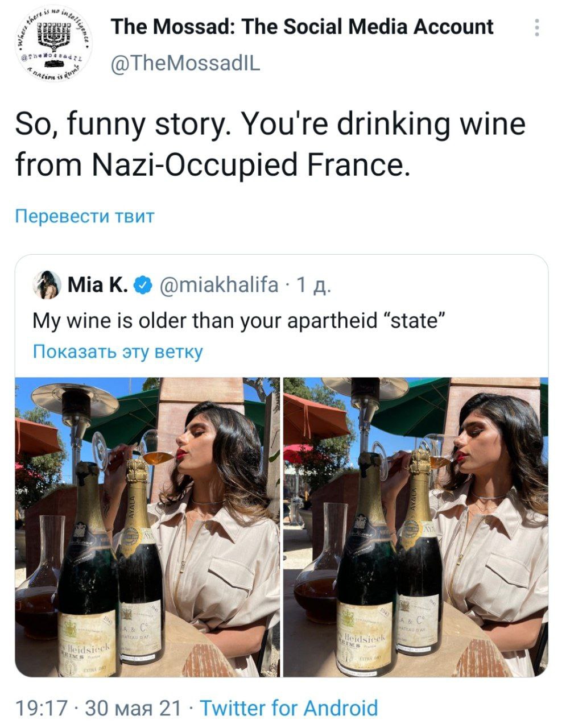The image size is (566, 728).
Task: Open the left photo in quoted tweet
Action: pos(148,526)
